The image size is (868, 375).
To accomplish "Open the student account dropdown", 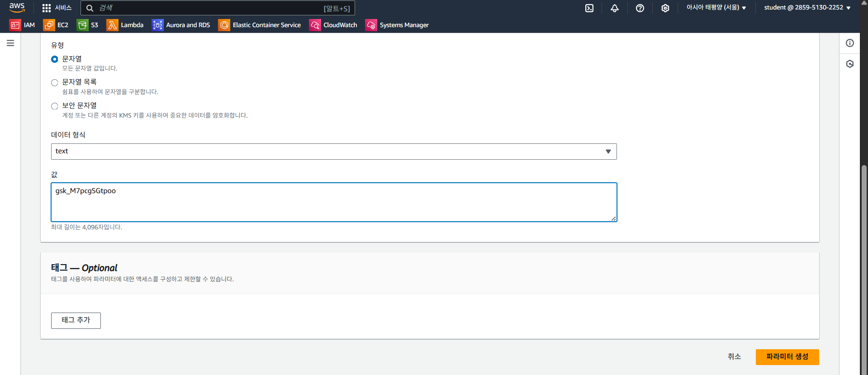I will tap(807, 8).
